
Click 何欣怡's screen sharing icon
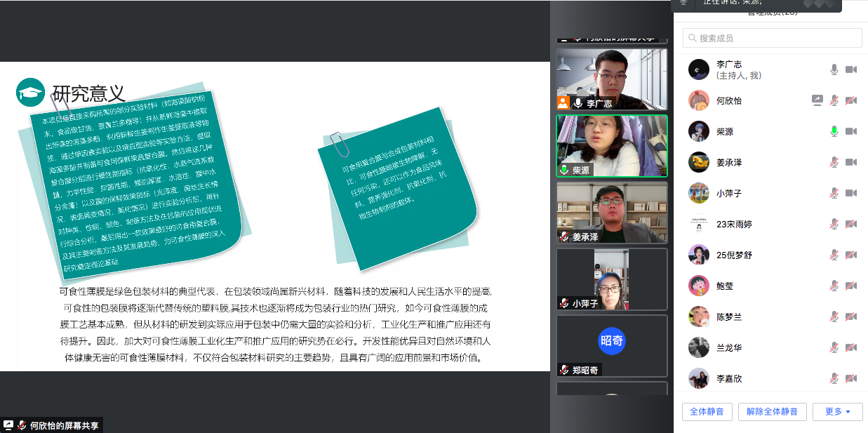pos(817,100)
